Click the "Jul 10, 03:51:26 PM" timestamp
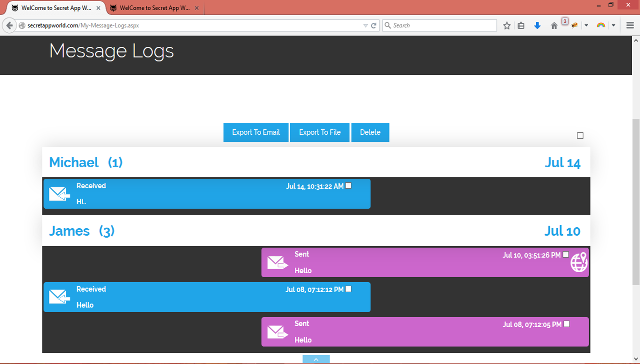640x364 pixels. tap(532, 255)
